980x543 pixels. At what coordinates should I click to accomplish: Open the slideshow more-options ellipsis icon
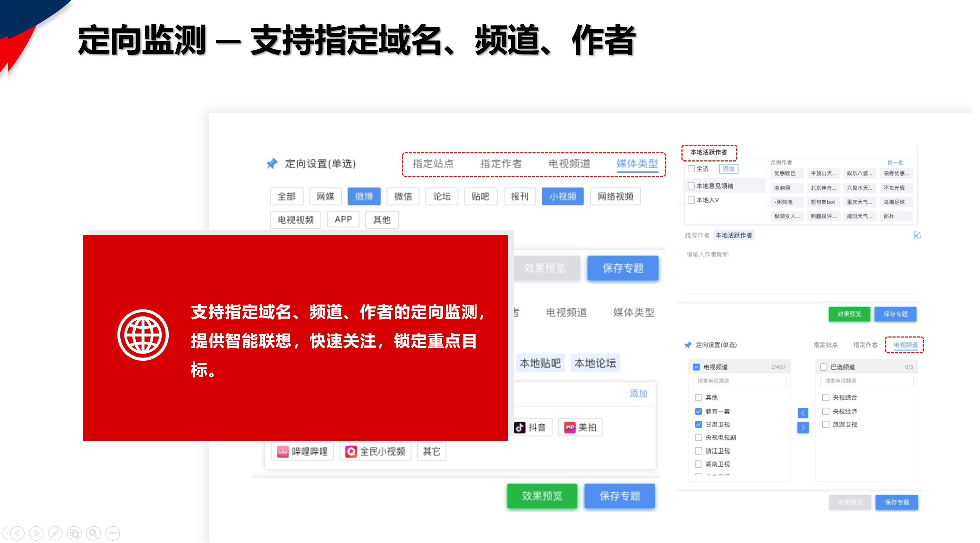(x=113, y=533)
